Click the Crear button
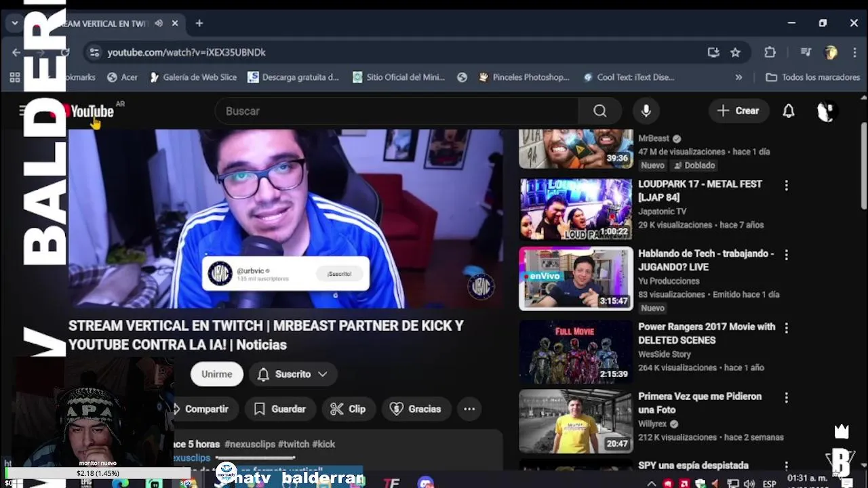868x488 pixels. click(738, 110)
